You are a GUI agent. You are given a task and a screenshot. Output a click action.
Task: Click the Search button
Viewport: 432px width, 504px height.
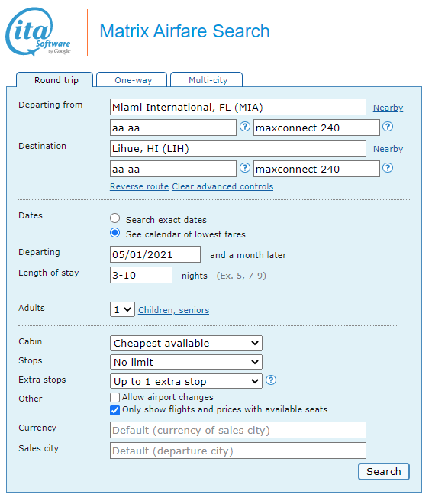(384, 471)
